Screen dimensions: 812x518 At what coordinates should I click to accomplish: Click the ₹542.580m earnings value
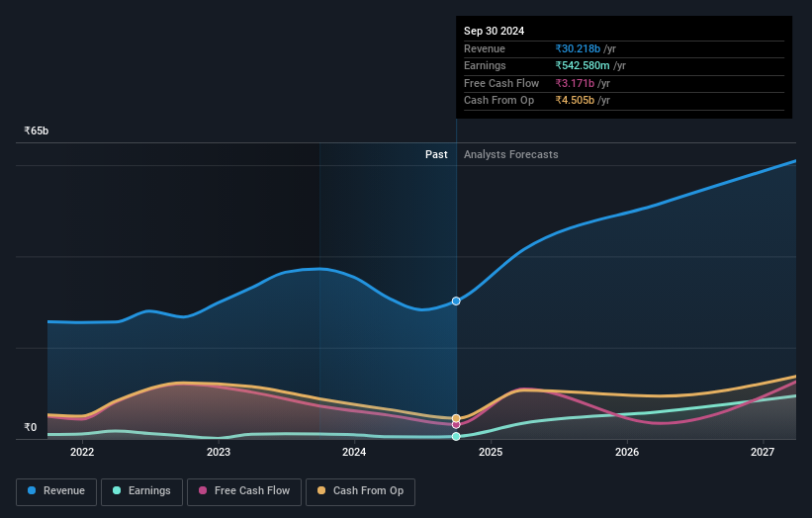(x=583, y=65)
